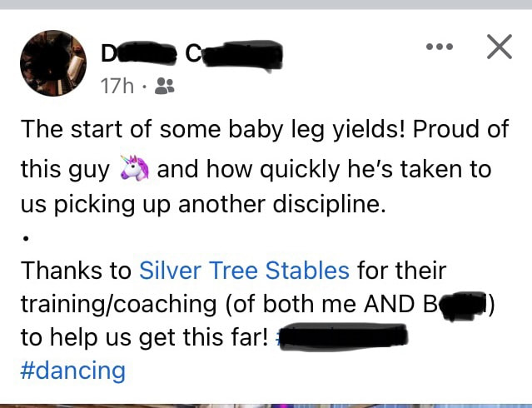Tap the unicorn emoji in the post

(x=135, y=167)
